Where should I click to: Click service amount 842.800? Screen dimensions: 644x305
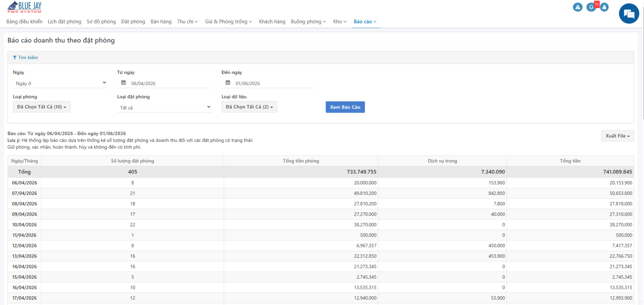click(x=496, y=193)
